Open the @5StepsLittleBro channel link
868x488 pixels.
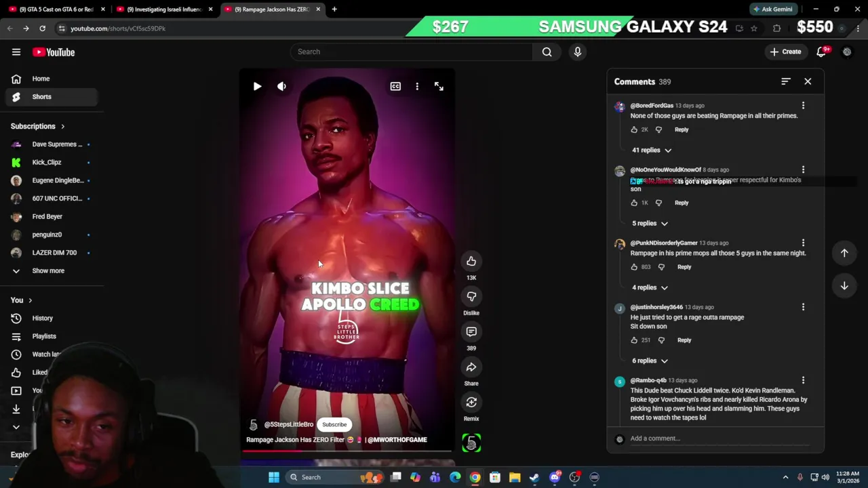(289, 424)
